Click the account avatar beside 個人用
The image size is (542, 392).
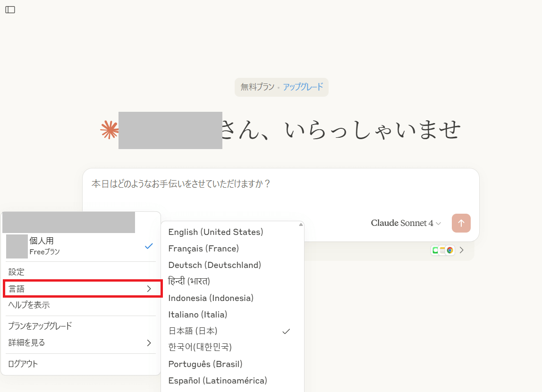click(17, 246)
